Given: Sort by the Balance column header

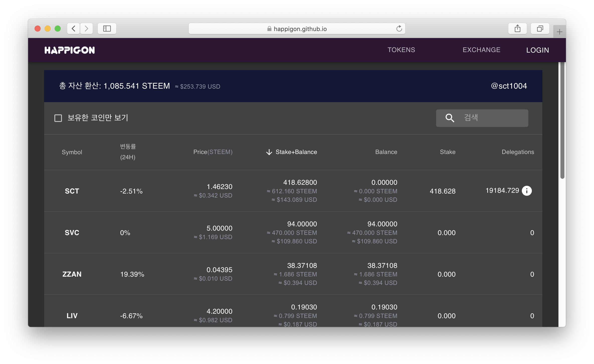Looking at the screenshot, I should [x=386, y=152].
